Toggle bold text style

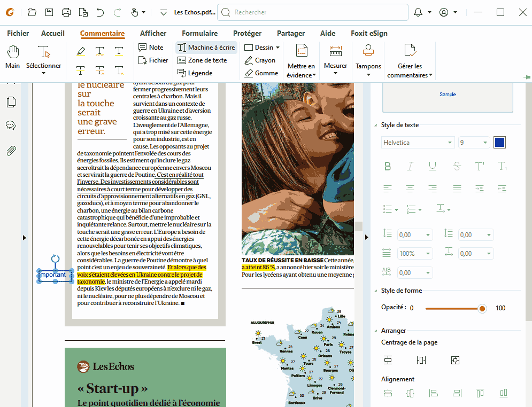click(388, 167)
